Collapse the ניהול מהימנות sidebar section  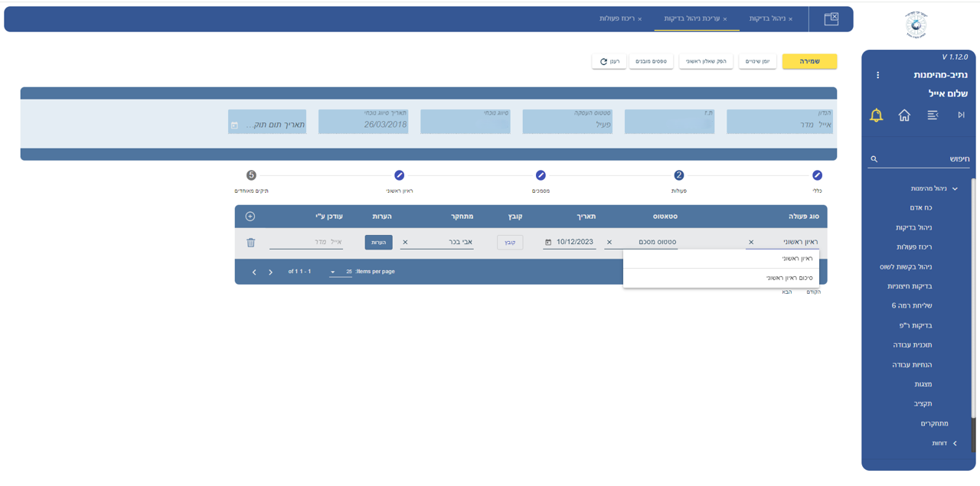pos(934,188)
